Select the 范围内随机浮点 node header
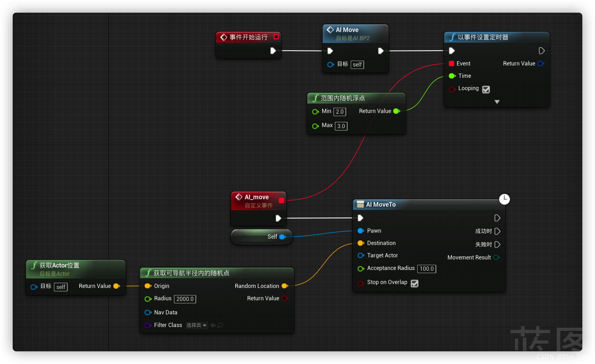Viewport: 595px width, 364px height. coord(356,98)
